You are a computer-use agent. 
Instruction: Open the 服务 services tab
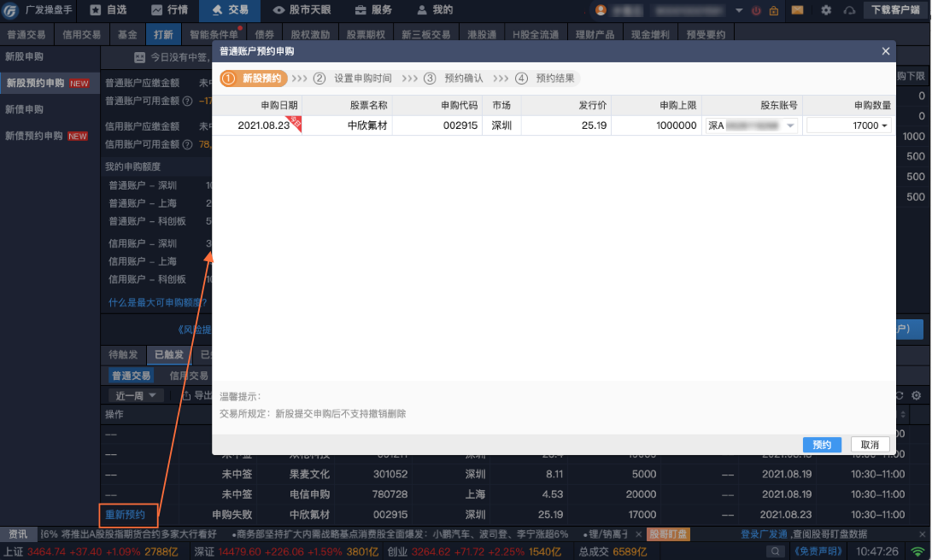pos(373,10)
